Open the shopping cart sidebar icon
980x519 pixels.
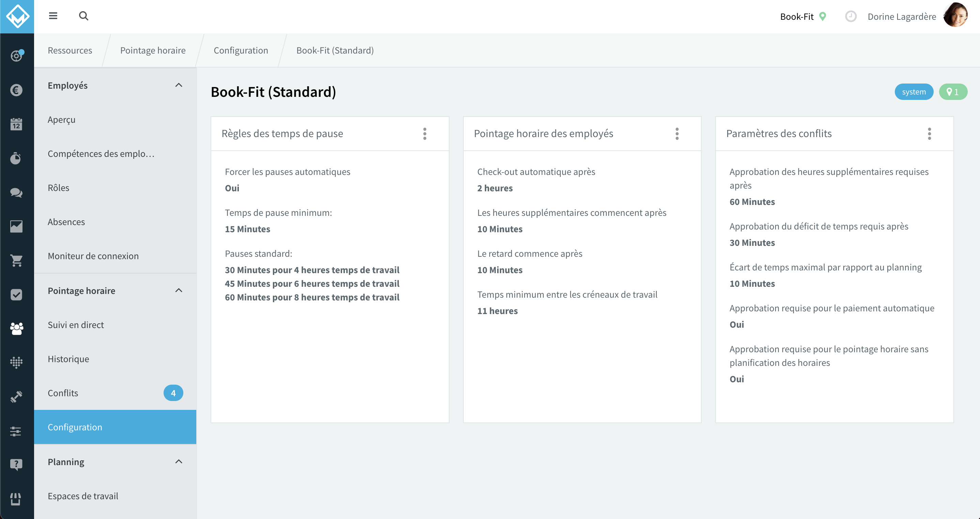16,261
